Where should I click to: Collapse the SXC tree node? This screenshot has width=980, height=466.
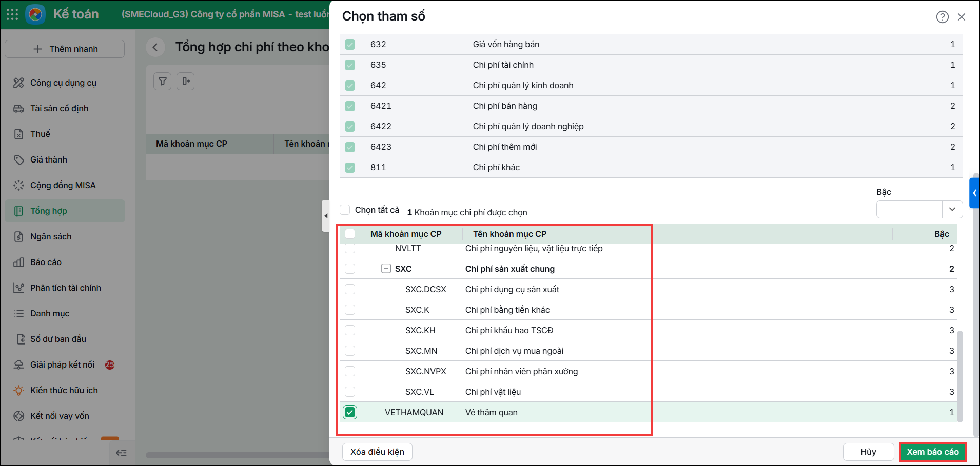[386, 269]
